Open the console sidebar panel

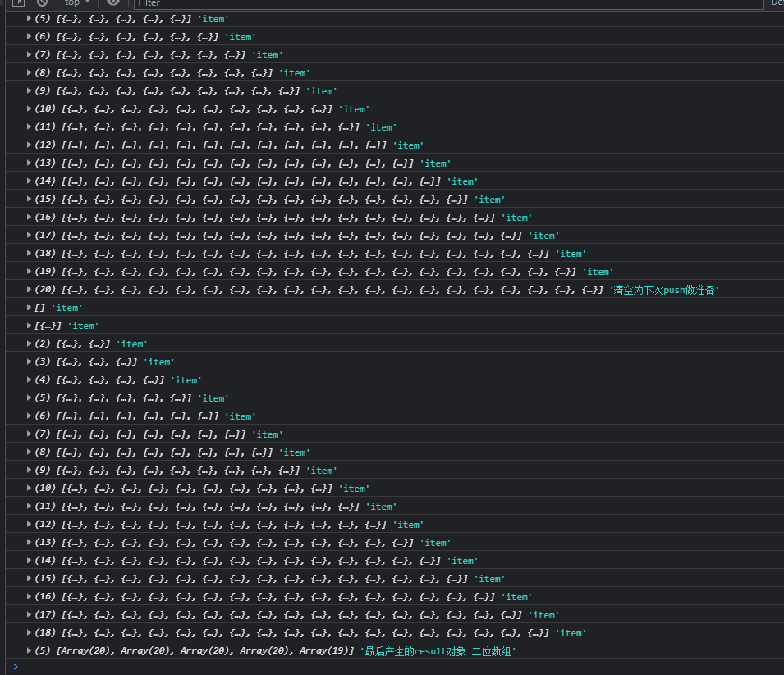pos(18,4)
